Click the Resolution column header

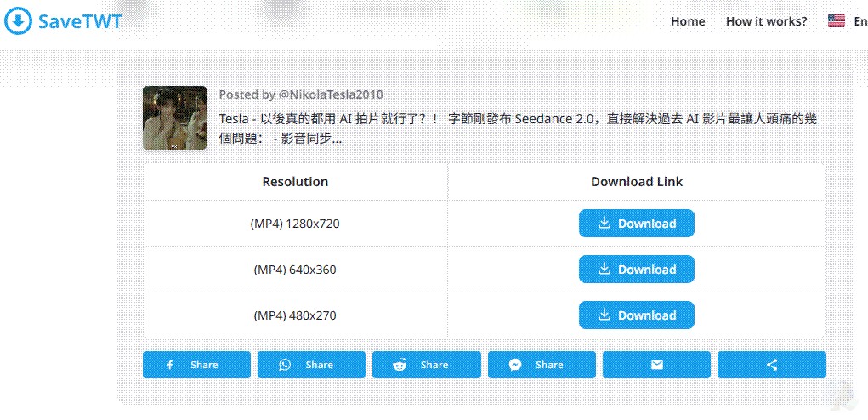coord(295,181)
